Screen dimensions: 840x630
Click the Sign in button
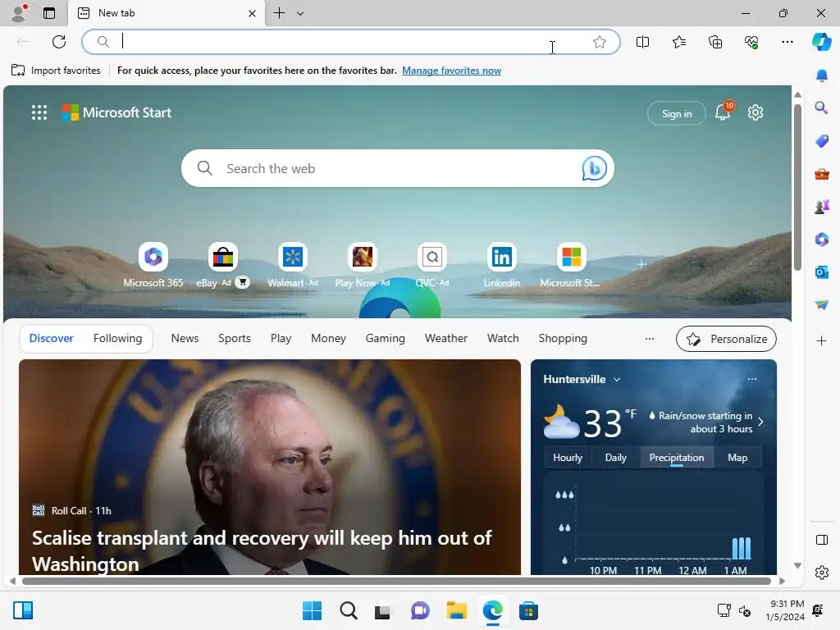tap(677, 113)
